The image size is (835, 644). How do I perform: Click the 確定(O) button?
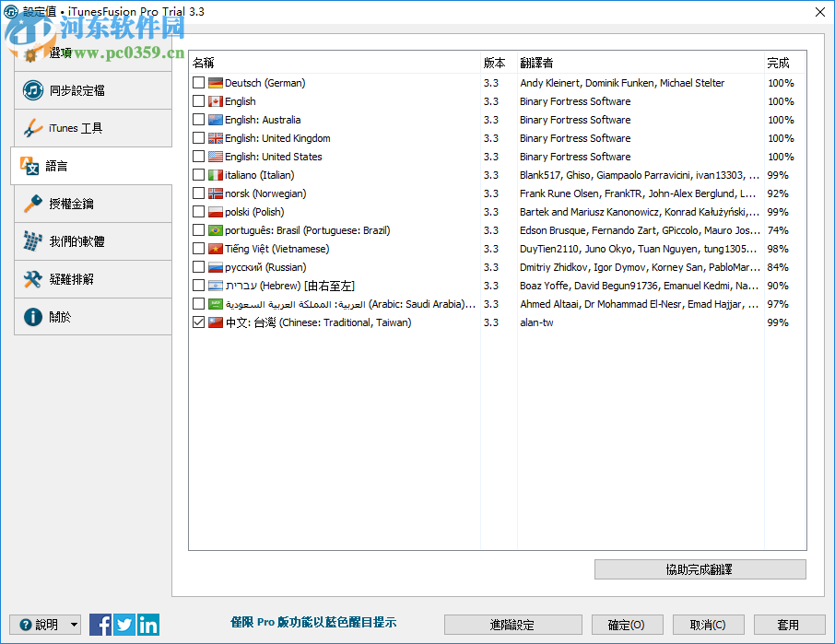pyautogui.click(x=627, y=625)
